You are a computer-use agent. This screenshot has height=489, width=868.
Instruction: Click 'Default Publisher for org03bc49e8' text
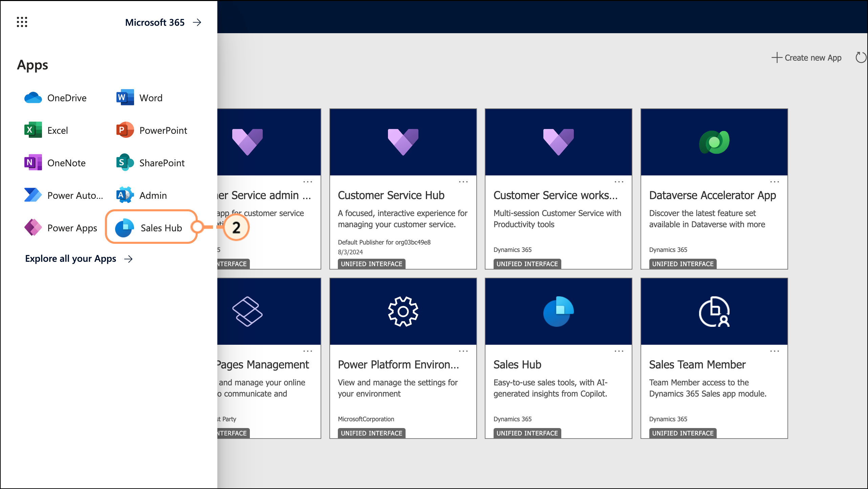(x=384, y=242)
